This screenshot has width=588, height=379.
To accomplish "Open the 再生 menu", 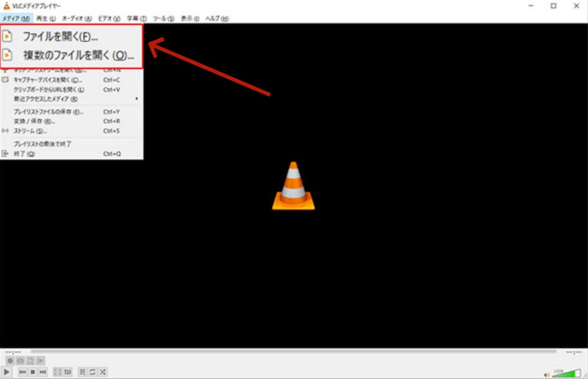I will click(x=46, y=18).
